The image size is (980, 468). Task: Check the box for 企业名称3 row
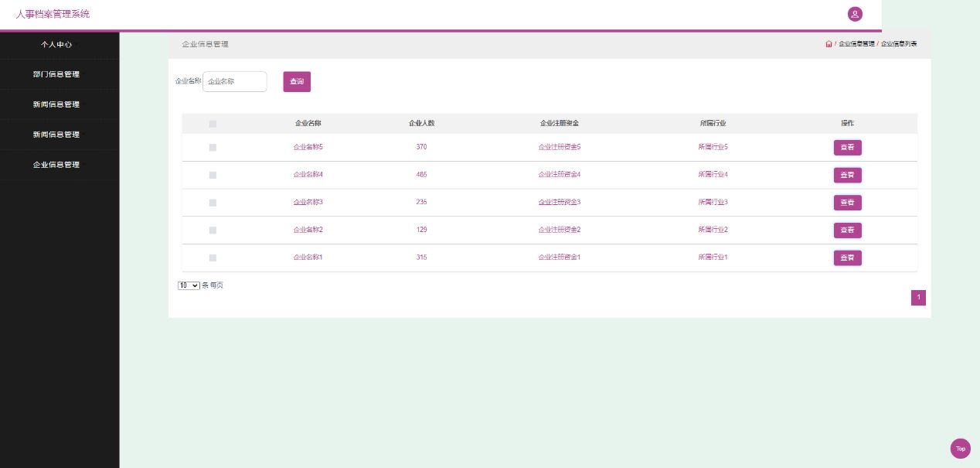213,203
